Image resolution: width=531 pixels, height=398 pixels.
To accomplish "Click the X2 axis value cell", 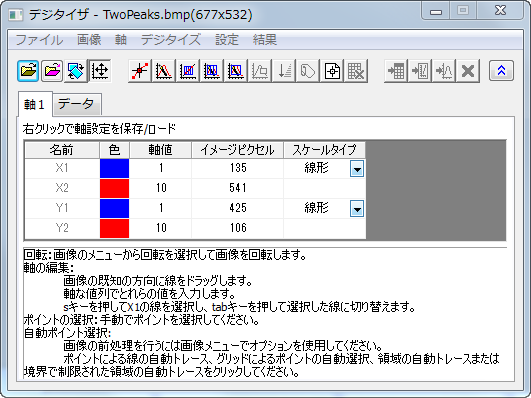I will (x=161, y=188).
